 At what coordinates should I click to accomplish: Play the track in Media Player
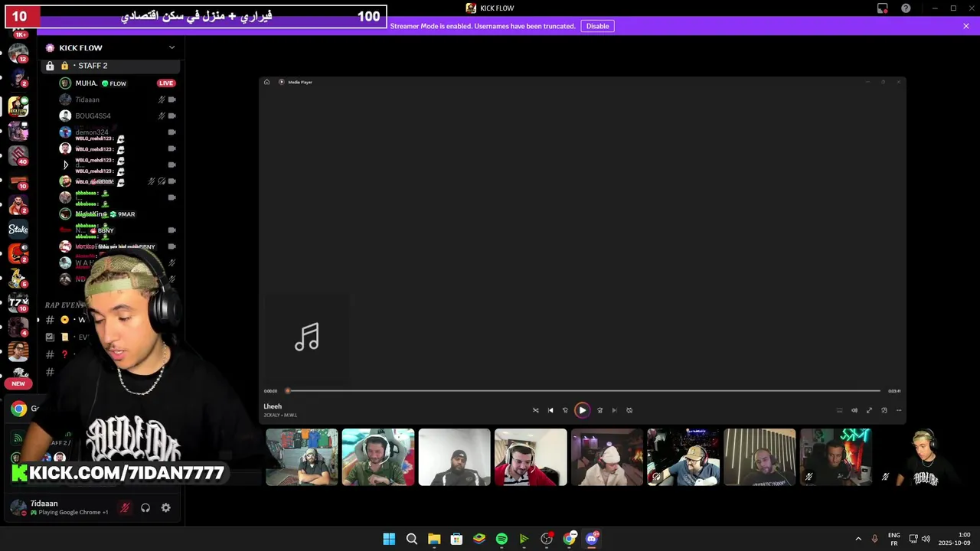[582, 410]
